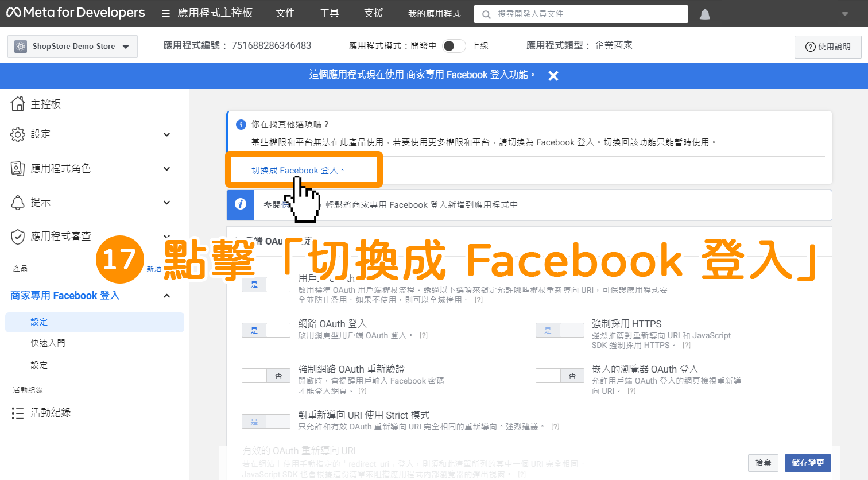Open the hamburger menu icon beside 應用程式主控板
Viewport: 868px width, 480px height.
click(x=166, y=13)
